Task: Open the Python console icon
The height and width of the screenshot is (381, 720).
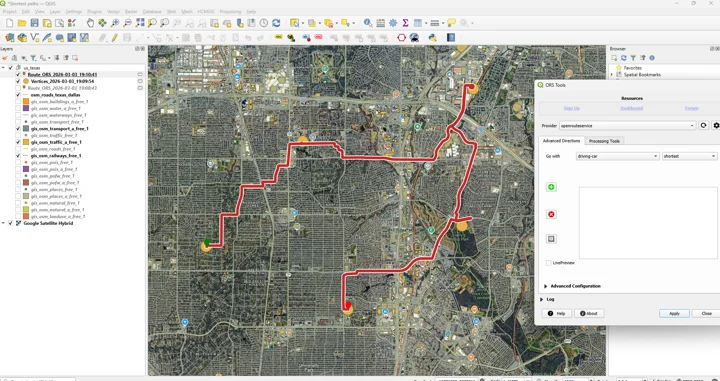Action: (x=432, y=38)
